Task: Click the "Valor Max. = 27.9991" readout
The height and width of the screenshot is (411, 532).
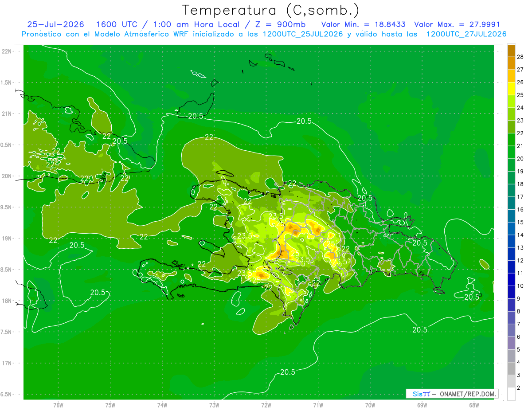Action: (x=457, y=25)
